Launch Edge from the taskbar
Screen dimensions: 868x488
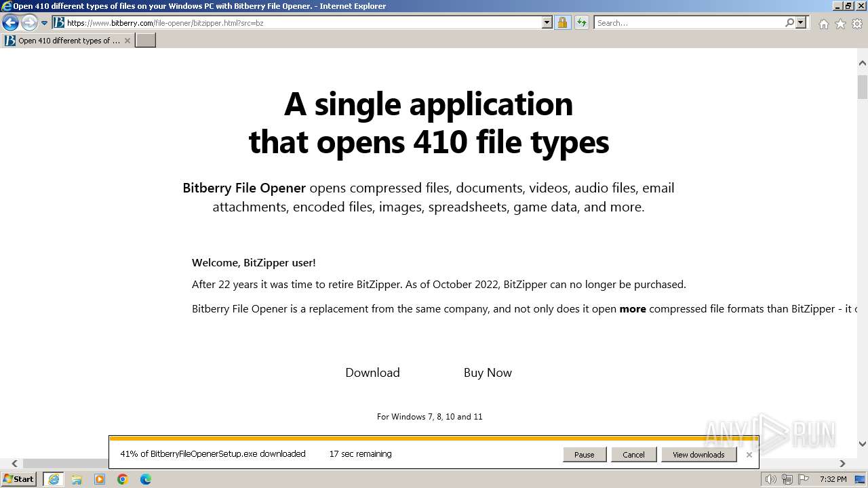pyautogui.click(x=146, y=479)
